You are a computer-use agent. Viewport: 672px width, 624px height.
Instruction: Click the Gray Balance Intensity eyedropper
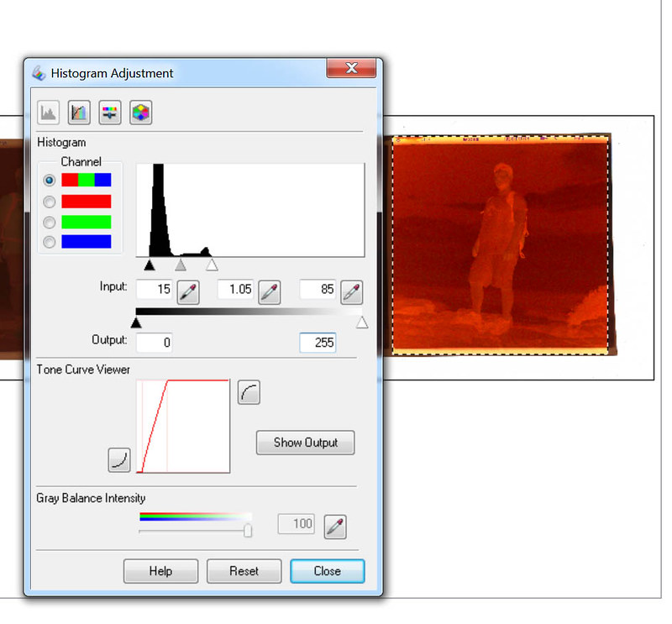335,527
